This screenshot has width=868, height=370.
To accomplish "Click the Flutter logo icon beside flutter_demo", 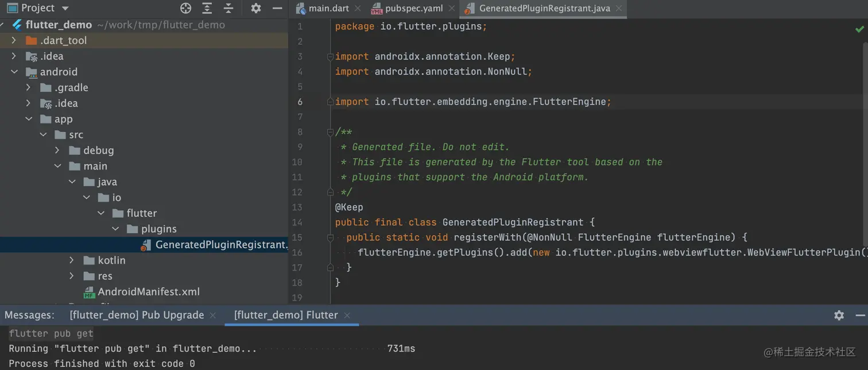I will point(17,25).
